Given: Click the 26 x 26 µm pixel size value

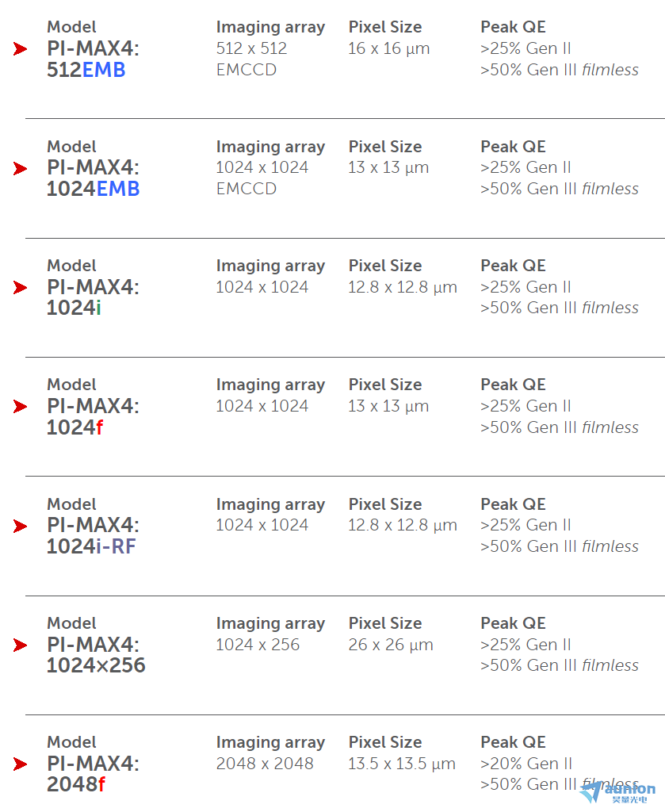Looking at the screenshot, I should pos(391,645).
